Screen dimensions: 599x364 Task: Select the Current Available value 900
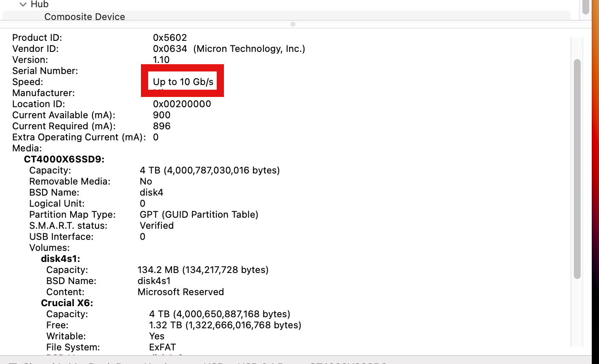pyautogui.click(x=162, y=115)
